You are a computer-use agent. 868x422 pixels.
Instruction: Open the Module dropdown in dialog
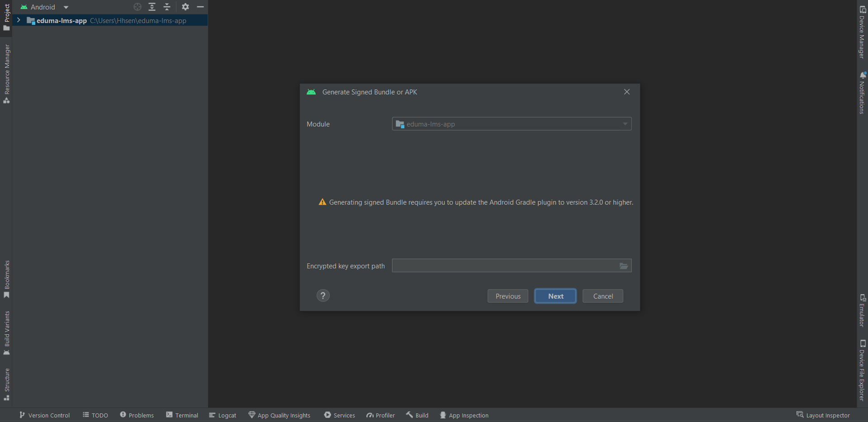(x=512, y=124)
